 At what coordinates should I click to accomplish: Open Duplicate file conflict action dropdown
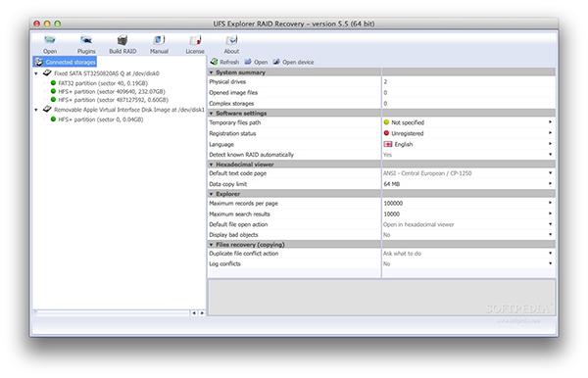pyautogui.click(x=550, y=254)
